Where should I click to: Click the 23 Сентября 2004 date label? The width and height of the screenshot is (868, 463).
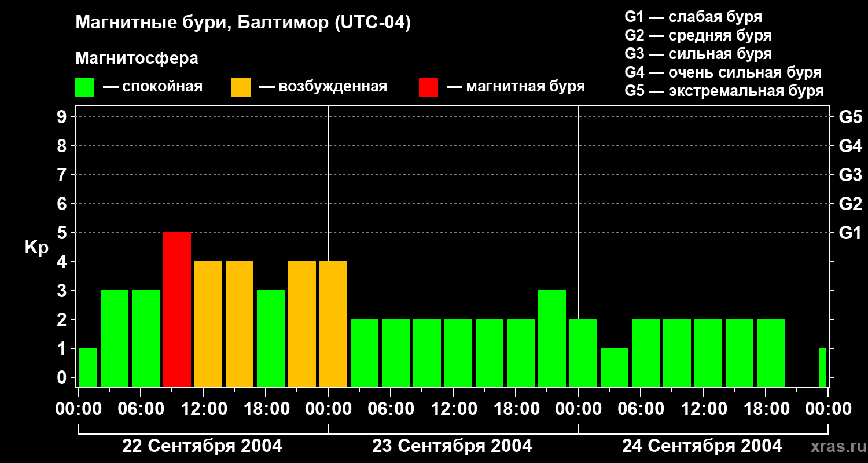click(452, 446)
